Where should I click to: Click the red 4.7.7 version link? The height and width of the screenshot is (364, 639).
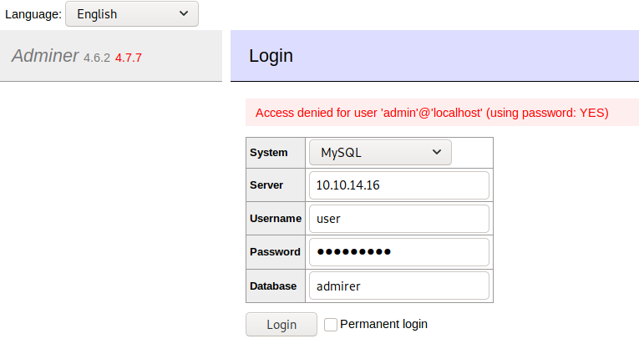(x=129, y=58)
